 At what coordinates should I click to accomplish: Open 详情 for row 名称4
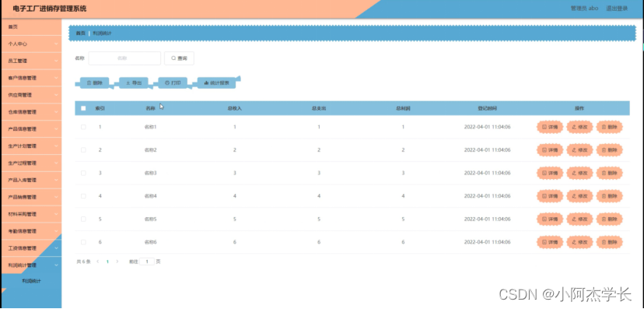[550, 196]
